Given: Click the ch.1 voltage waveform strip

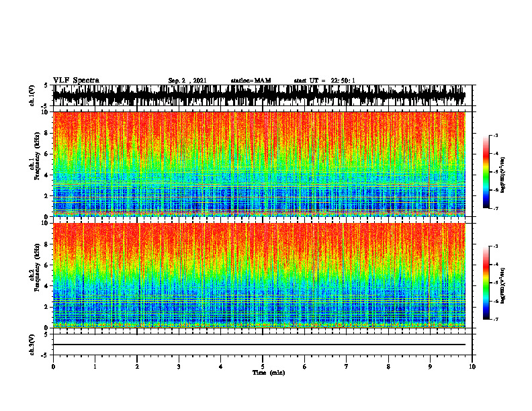Looking at the screenshot, I should [x=259, y=95].
